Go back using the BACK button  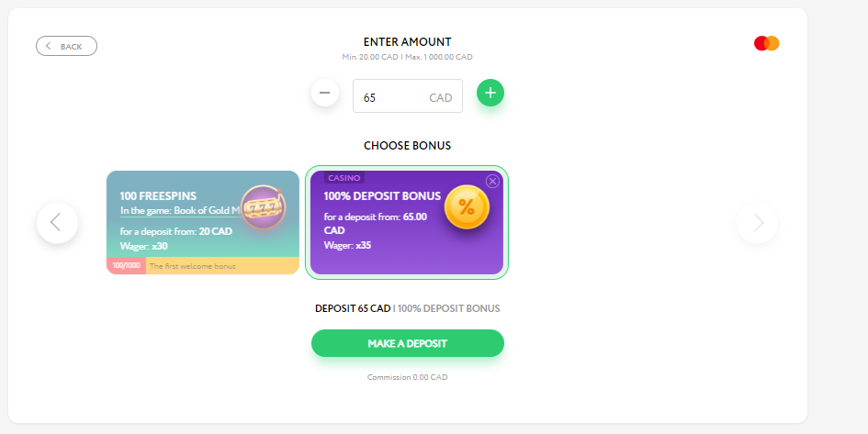[66, 47]
